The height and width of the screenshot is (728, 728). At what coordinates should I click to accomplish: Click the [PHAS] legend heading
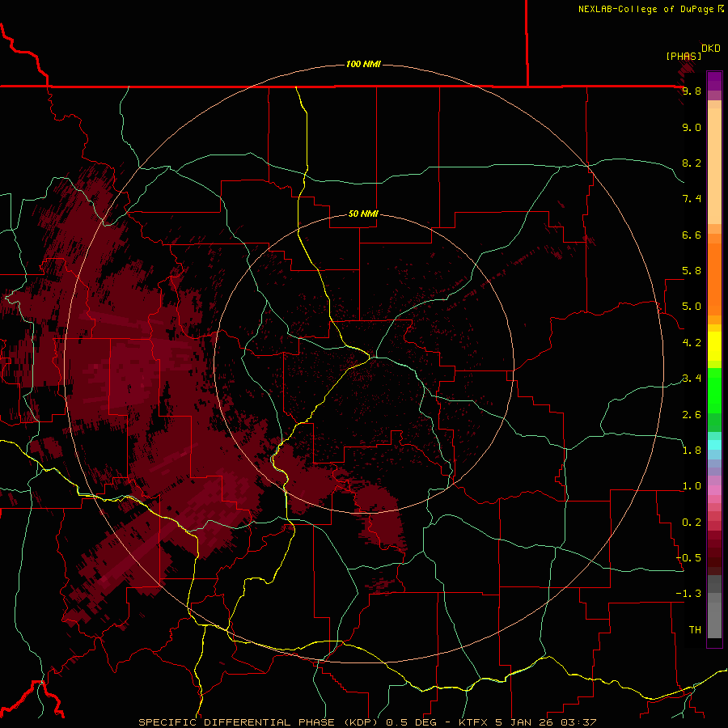(684, 57)
